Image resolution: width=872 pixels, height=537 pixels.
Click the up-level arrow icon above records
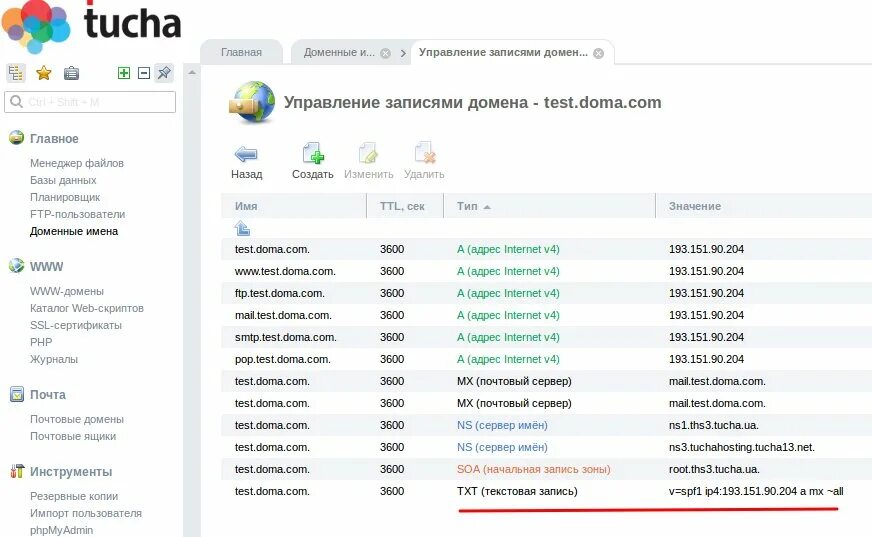point(242,228)
